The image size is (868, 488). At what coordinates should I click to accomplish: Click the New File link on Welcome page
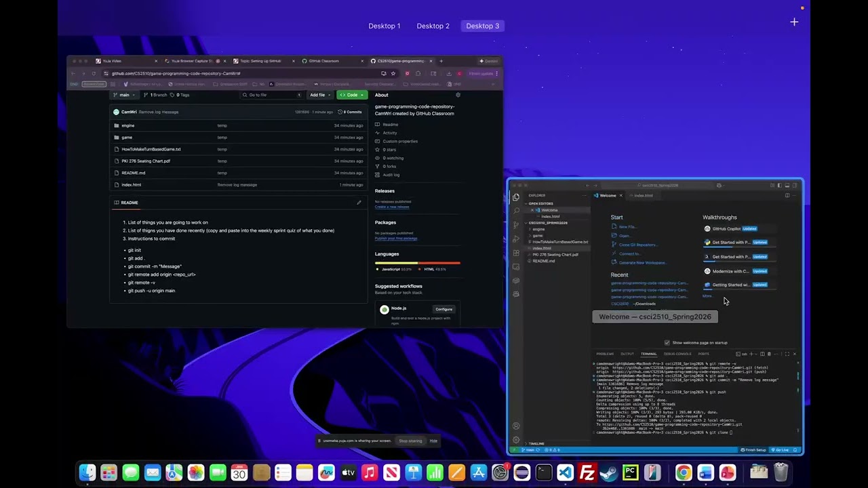click(627, 227)
